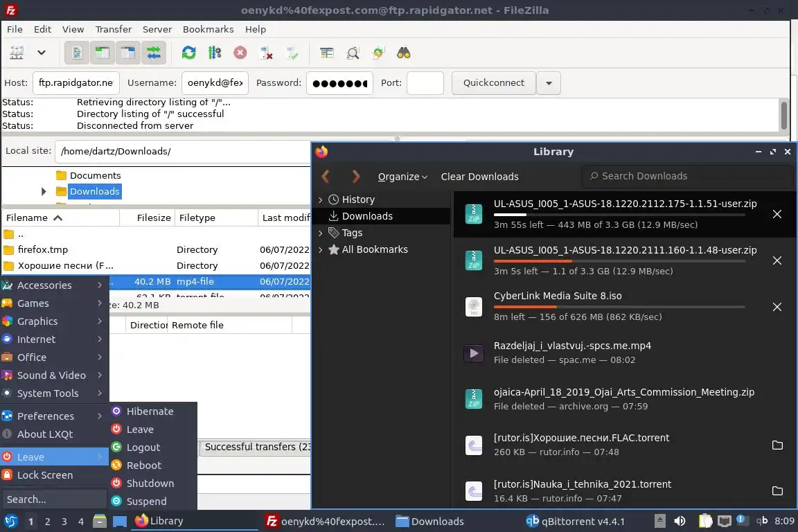Screen dimensions: 798x532
Task: Open folder for Nauka_i_tehnika_2021.torrent
Action: [777, 490]
